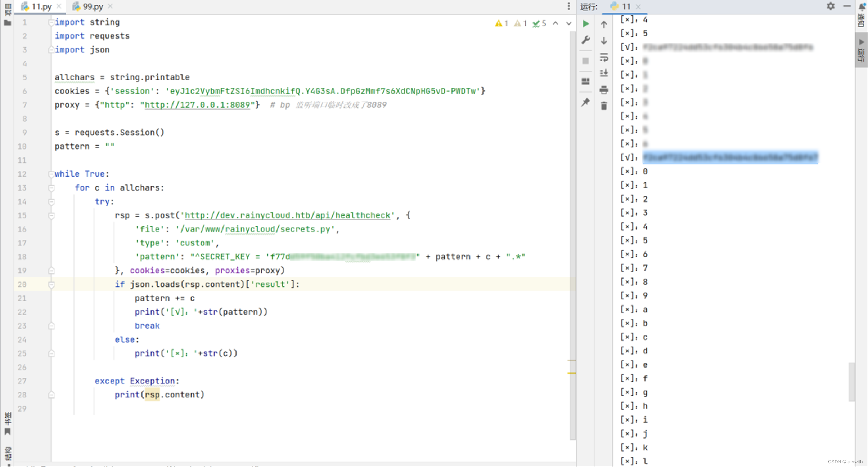Restore layout icon in run toolbar
Image resolution: width=868 pixels, height=467 pixels.
pyautogui.click(x=586, y=81)
